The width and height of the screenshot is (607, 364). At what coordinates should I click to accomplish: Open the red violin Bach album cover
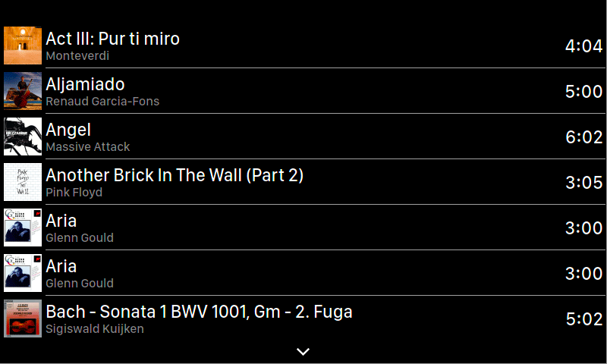[23, 318]
